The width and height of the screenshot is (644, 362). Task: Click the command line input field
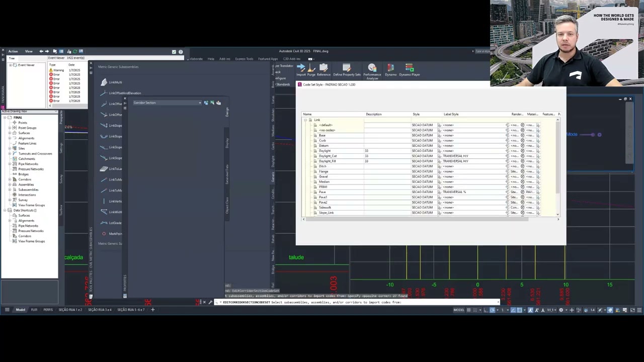click(x=357, y=302)
